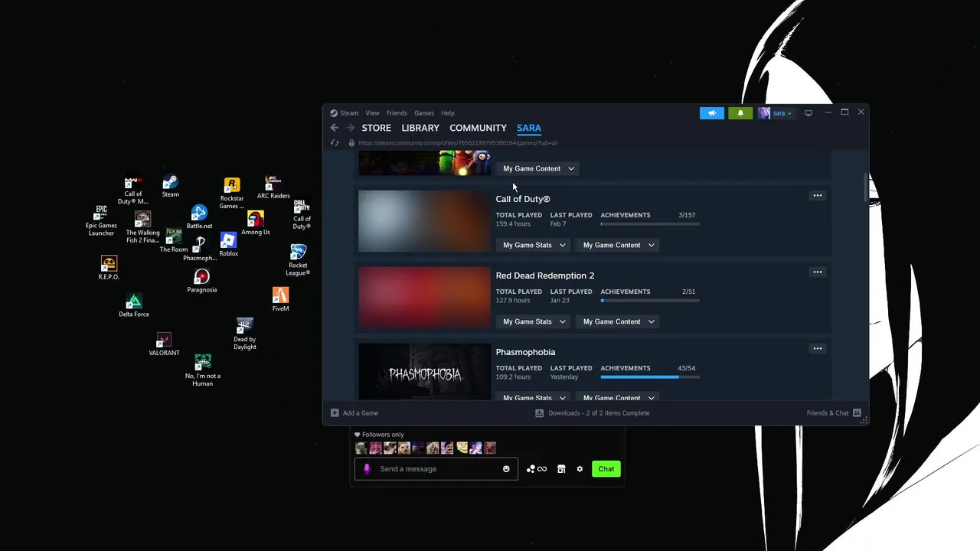Expand My Game Stats for Call of Duty®
Screen dimensions: 980x551
tap(534, 245)
